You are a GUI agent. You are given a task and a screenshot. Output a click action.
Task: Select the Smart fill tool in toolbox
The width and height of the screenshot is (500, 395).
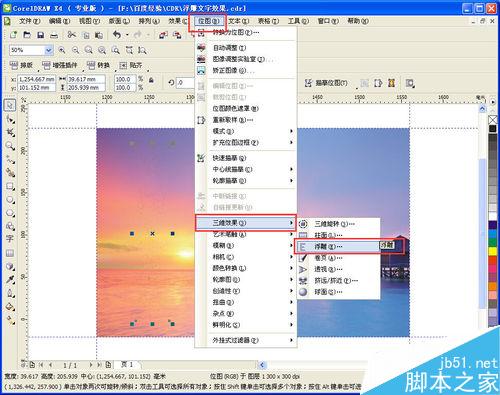[10, 173]
